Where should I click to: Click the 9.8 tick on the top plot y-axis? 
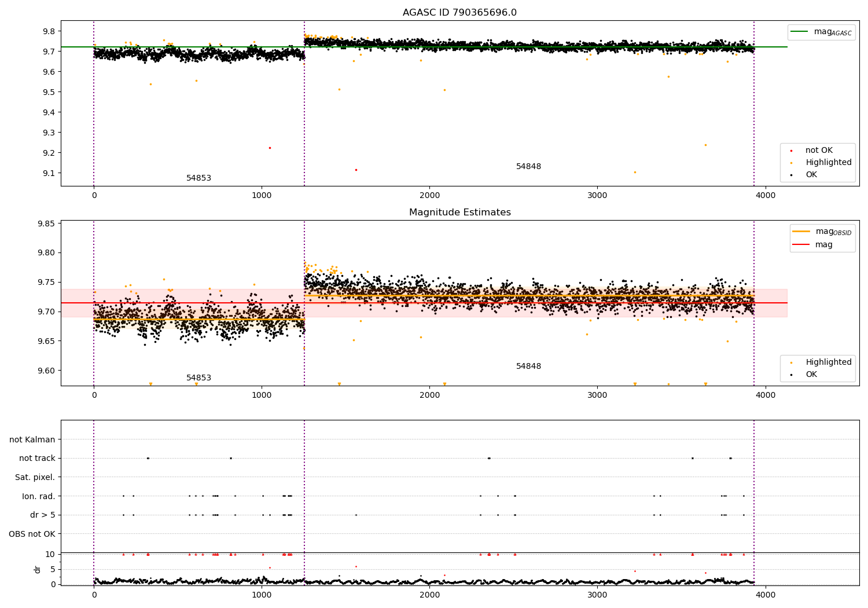pyautogui.click(x=49, y=31)
